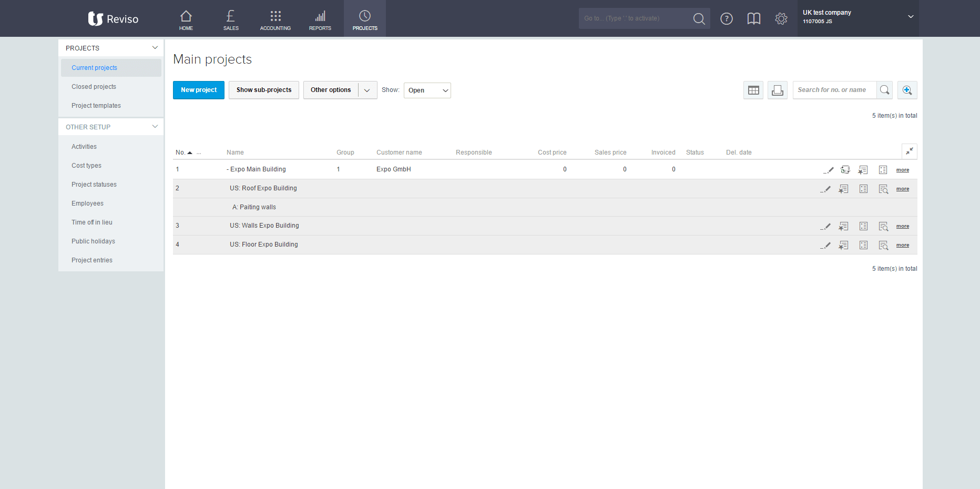Open the Reports section

tap(320, 19)
